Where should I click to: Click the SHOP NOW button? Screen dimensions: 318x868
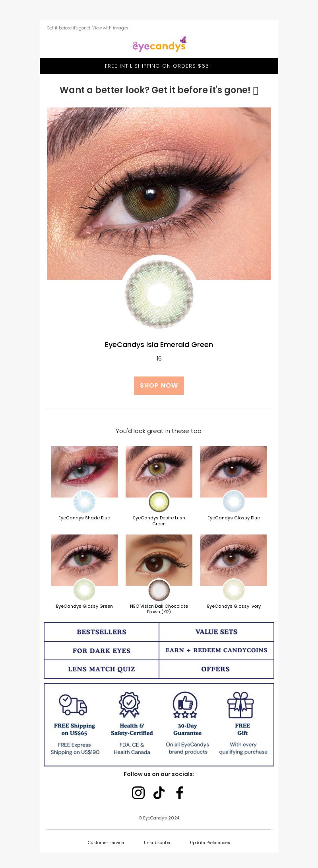click(x=159, y=386)
